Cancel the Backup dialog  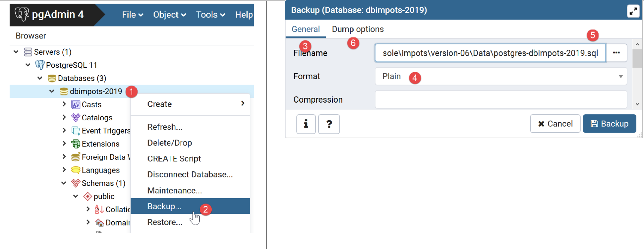click(x=555, y=124)
